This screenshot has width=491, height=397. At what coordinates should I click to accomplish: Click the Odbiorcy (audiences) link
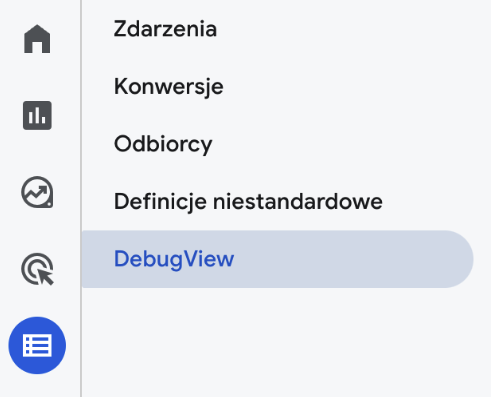(163, 144)
